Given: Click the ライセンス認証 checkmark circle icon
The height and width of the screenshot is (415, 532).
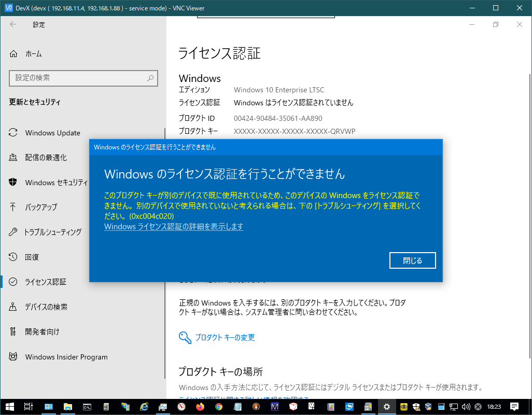Looking at the screenshot, I should tap(13, 282).
